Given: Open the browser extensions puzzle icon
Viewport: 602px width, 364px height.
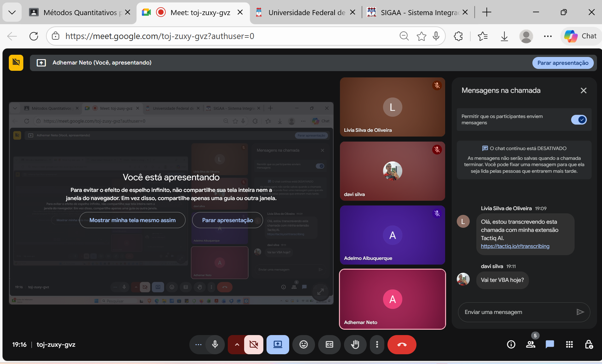Looking at the screenshot, I should pyautogui.click(x=458, y=36).
